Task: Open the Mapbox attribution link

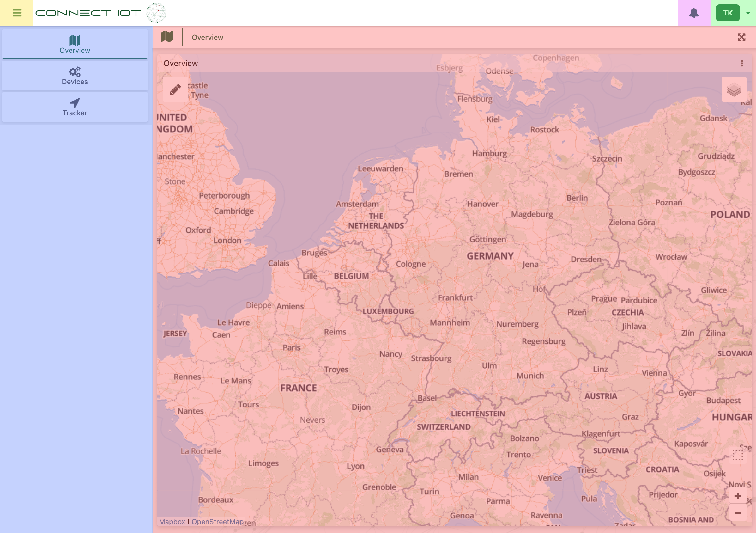Action: [x=172, y=522]
